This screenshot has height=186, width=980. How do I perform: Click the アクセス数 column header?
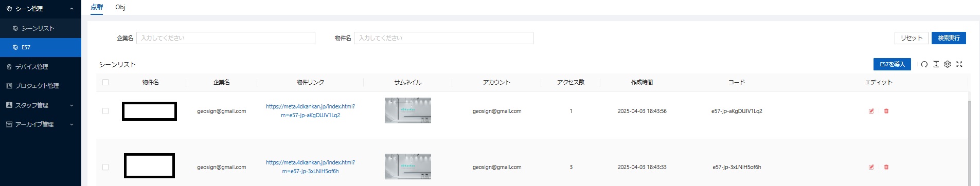[x=571, y=82]
